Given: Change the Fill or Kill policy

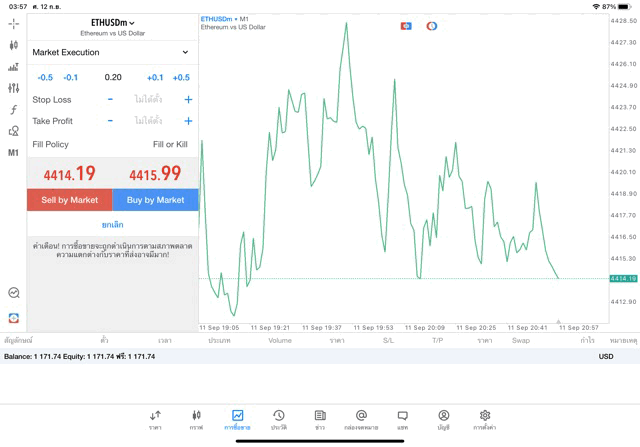Looking at the screenshot, I should [169, 144].
